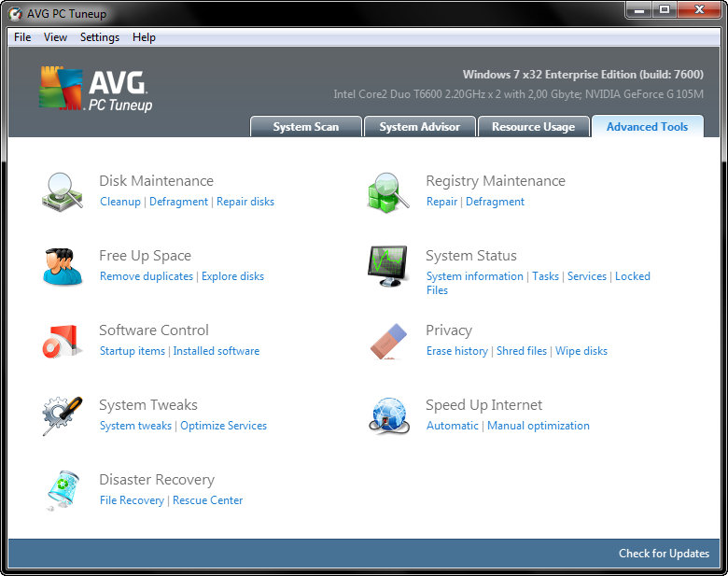Click the Free Up Space heading
The image size is (728, 576).
coord(145,256)
